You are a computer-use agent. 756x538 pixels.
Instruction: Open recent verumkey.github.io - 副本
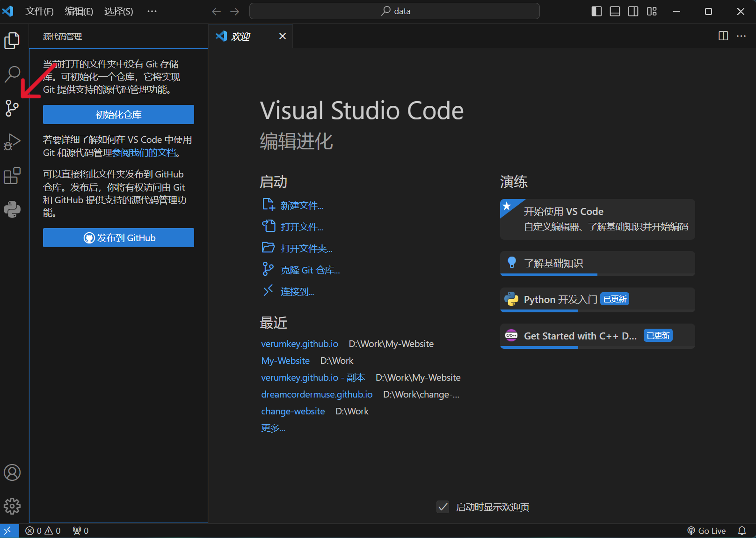point(313,377)
